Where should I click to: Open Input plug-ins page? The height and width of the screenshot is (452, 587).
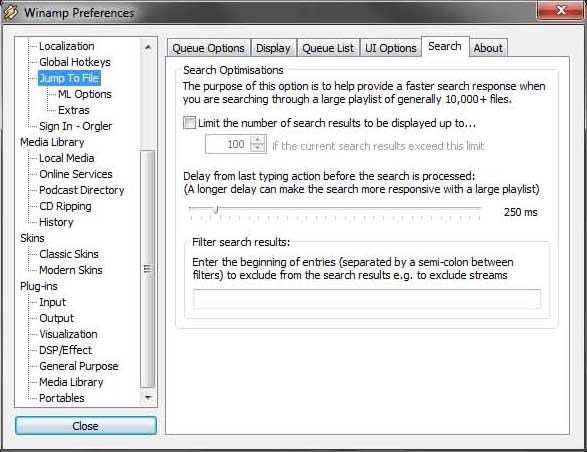(x=52, y=302)
